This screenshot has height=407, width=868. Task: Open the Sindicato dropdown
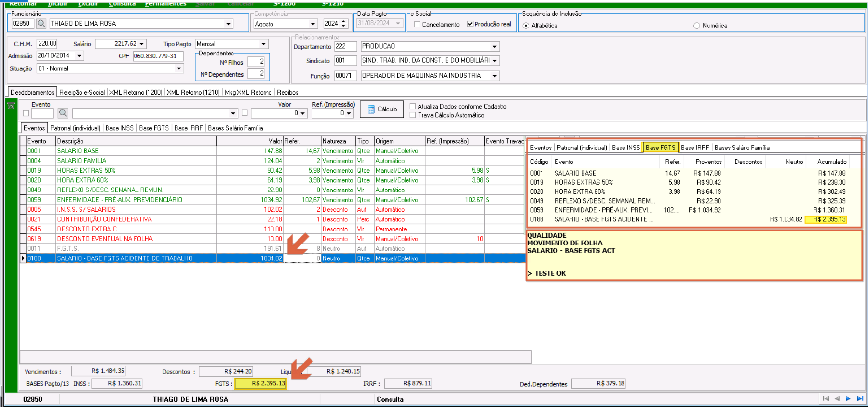494,61
